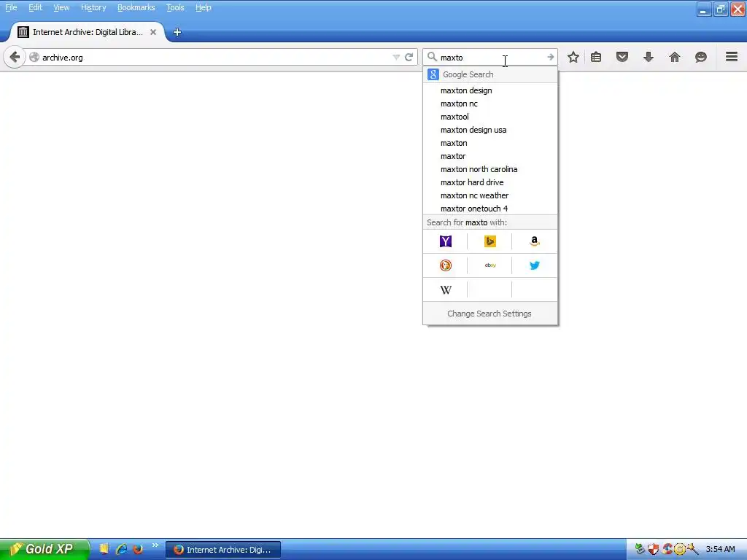Select the plain 'maxtor' suggestion
747x560 pixels.
pos(490,156)
